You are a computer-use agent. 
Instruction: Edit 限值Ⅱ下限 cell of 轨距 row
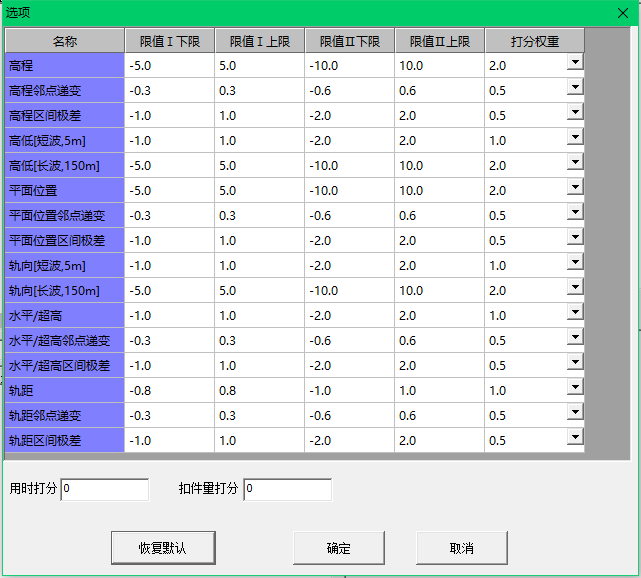pyautogui.click(x=350, y=390)
